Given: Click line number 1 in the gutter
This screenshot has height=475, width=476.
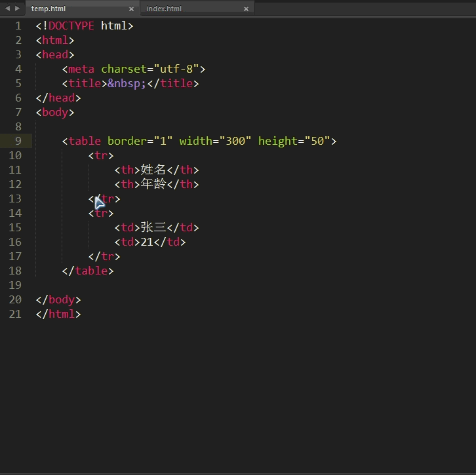Looking at the screenshot, I should pos(18,26).
